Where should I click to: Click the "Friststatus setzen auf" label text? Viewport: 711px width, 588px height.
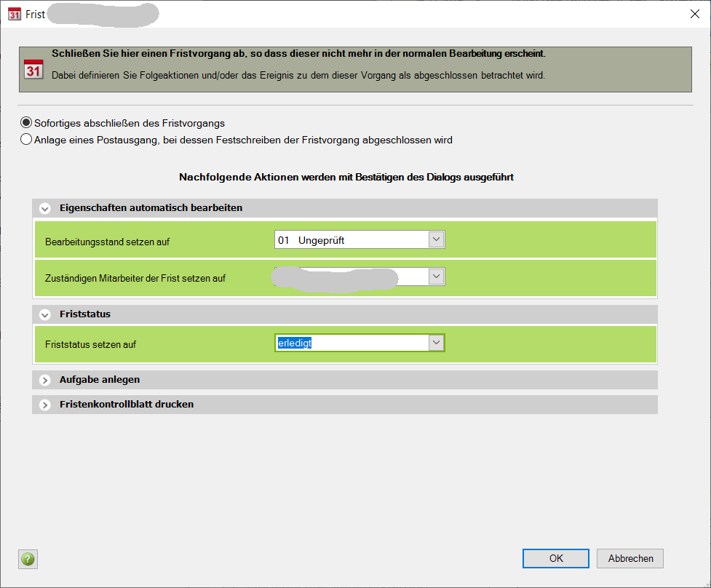coord(90,344)
